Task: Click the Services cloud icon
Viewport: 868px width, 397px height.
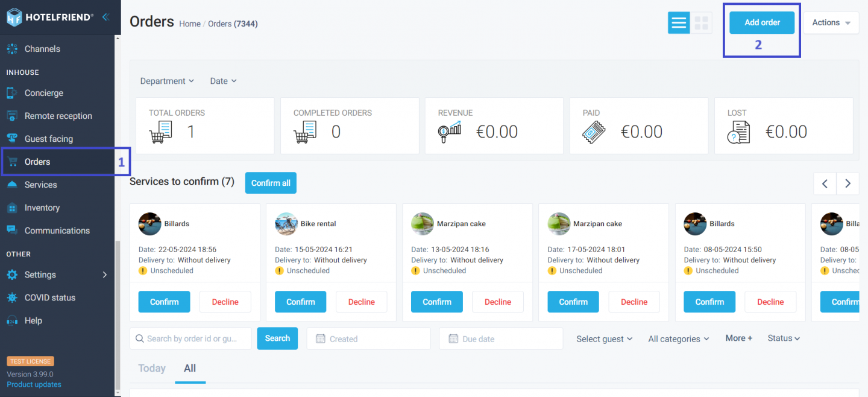Action: tap(11, 185)
